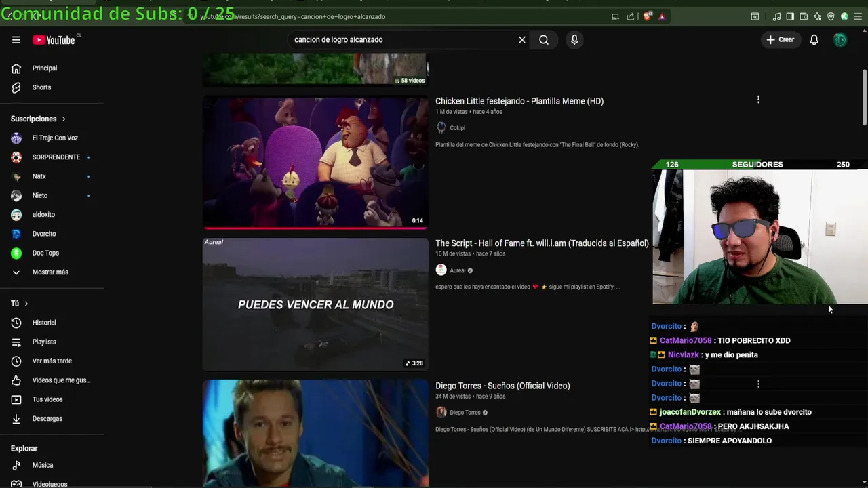Clear the search box with the X
The width and height of the screenshot is (868, 488).
click(522, 40)
